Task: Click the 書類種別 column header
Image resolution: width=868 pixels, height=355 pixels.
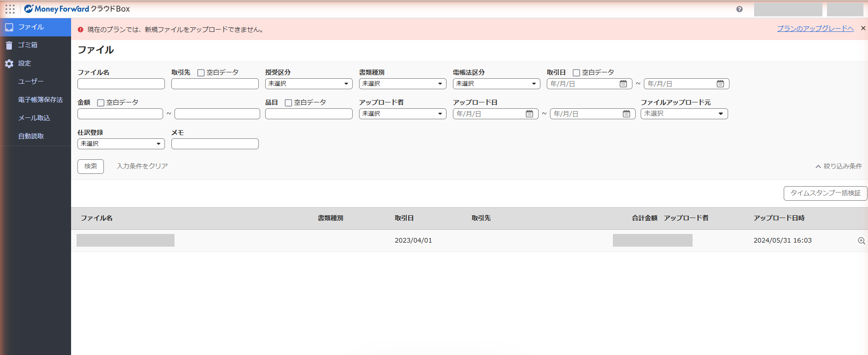Action: (x=330, y=218)
